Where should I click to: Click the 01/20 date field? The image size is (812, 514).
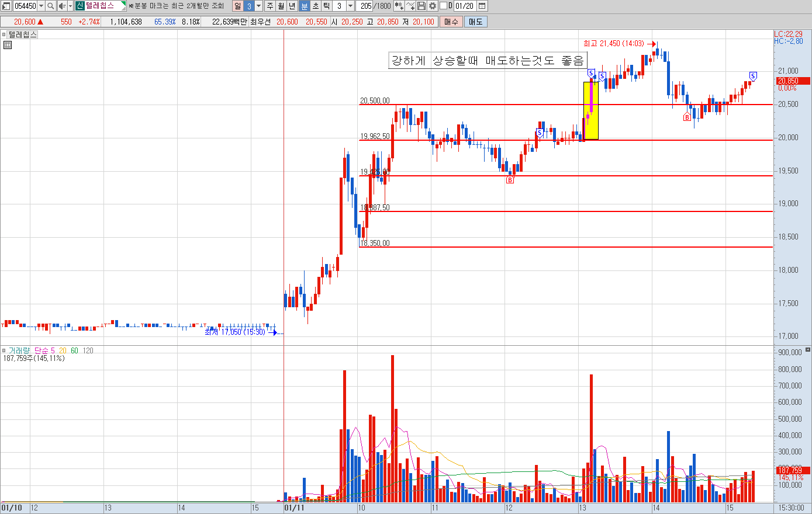[465, 6]
